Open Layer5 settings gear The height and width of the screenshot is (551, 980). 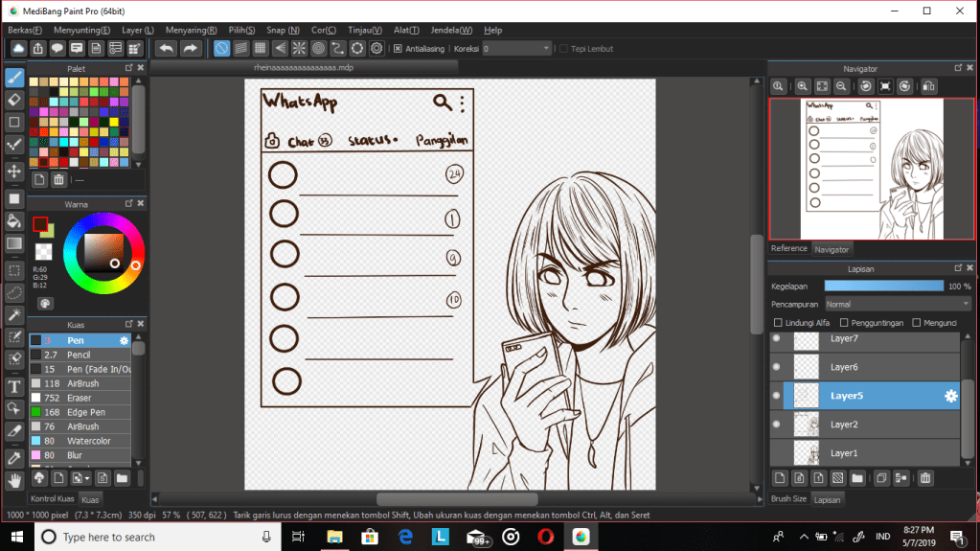950,396
